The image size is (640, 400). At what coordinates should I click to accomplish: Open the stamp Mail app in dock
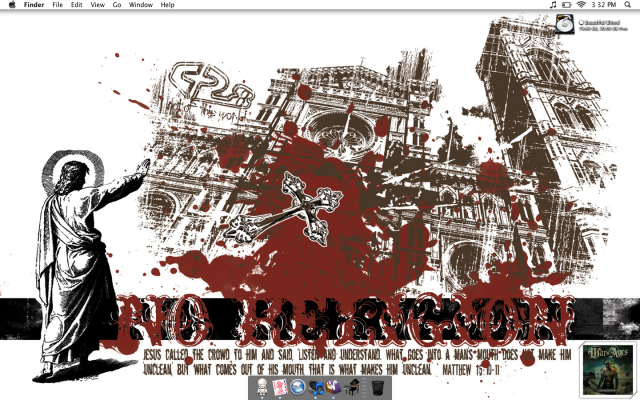(x=280, y=387)
